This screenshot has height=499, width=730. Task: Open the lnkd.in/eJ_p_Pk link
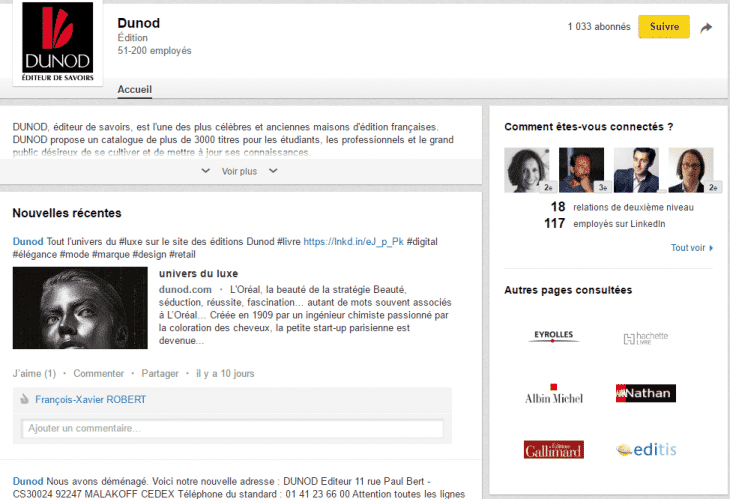tap(353, 242)
